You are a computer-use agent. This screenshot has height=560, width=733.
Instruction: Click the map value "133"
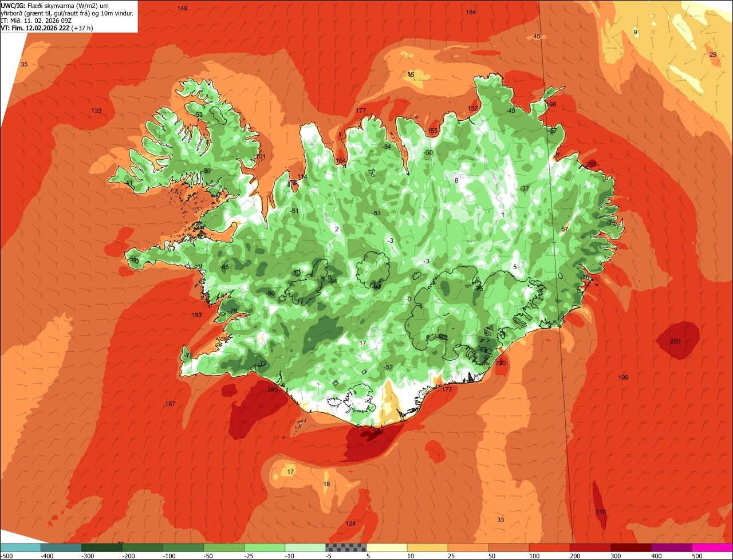96,111
